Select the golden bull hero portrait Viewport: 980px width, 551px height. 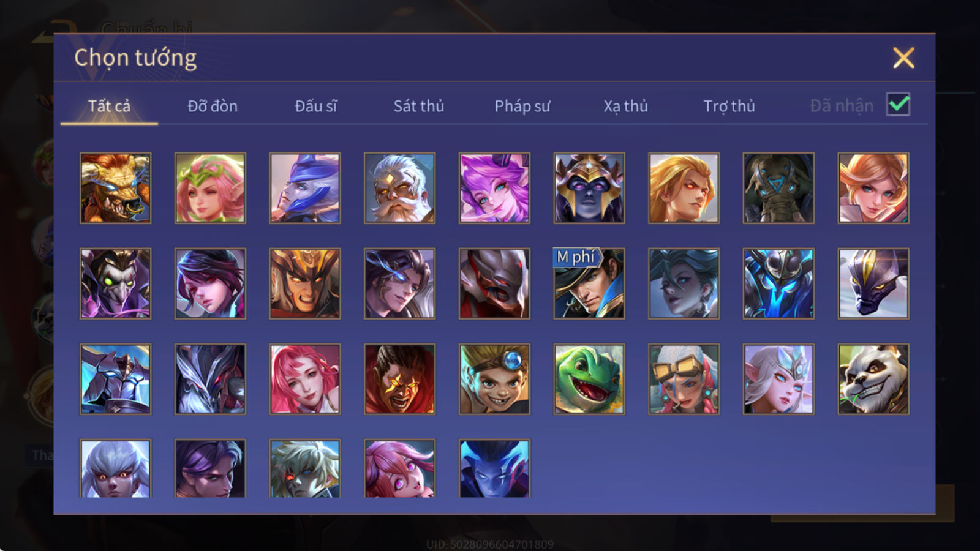click(115, 188)
